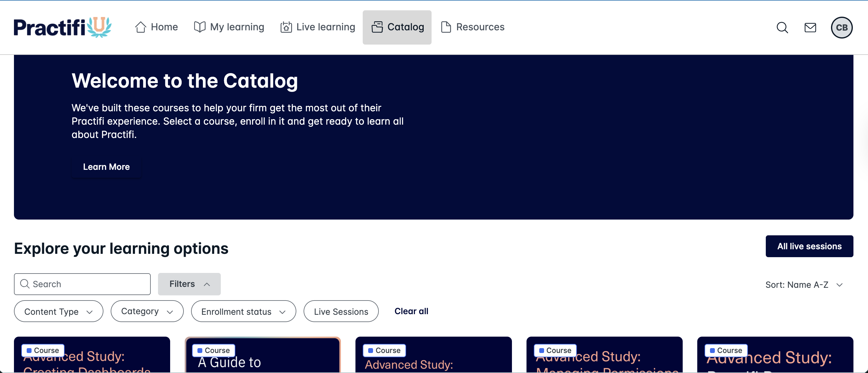Select the Catalog tab

397,27
